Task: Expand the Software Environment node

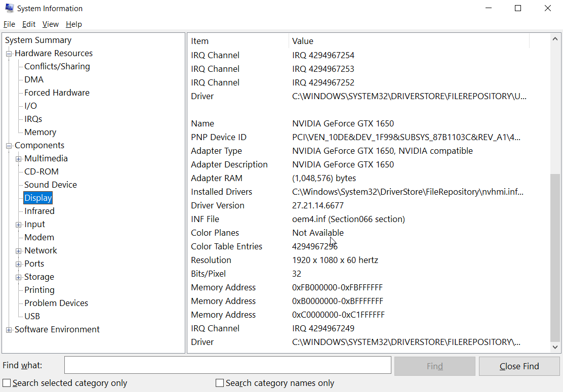Action: (9, 330)
